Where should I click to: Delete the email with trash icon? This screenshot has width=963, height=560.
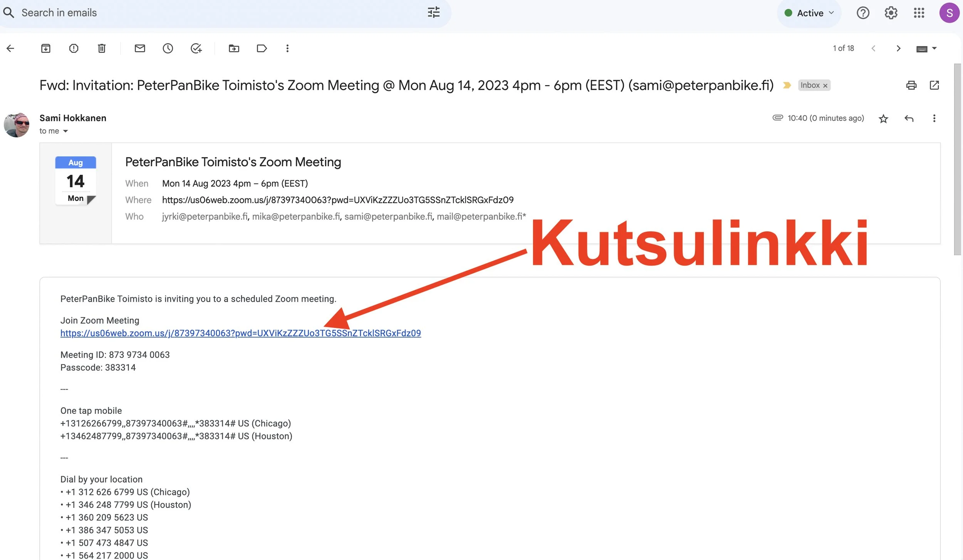102,48
